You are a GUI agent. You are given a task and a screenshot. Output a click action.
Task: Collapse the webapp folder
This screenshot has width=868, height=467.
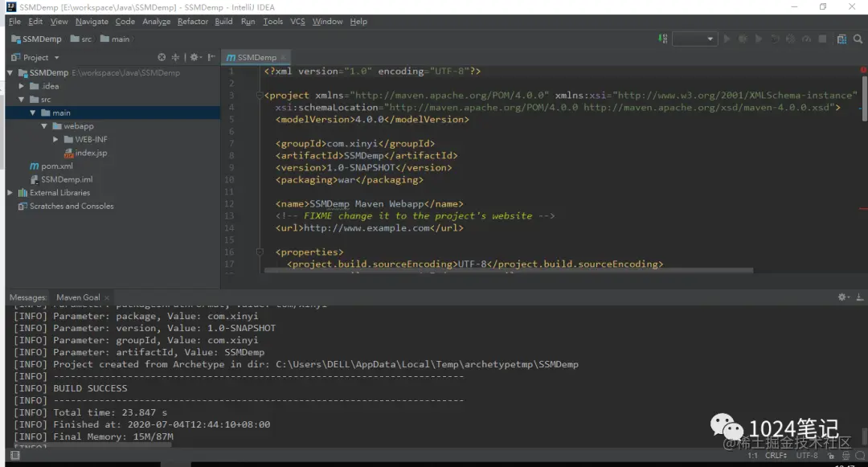point(44,126)
